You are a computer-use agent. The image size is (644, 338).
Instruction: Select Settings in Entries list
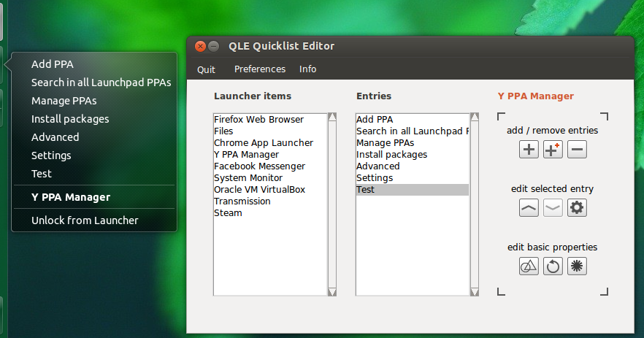(x=413, y=178)
